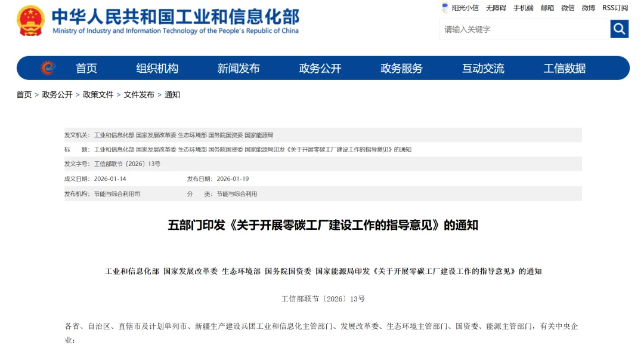Click the 微博 link at top
644x351 pixels.
tap(588, 8)
